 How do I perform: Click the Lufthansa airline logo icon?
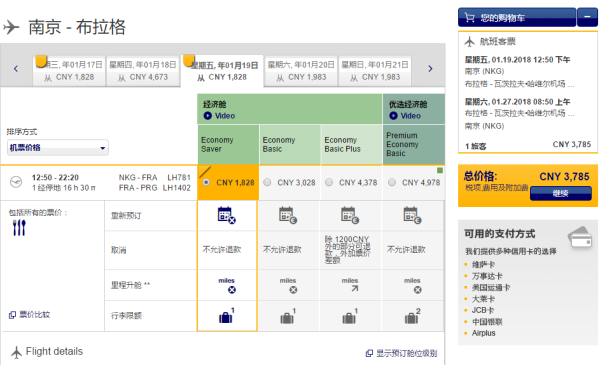click(16, 182)
